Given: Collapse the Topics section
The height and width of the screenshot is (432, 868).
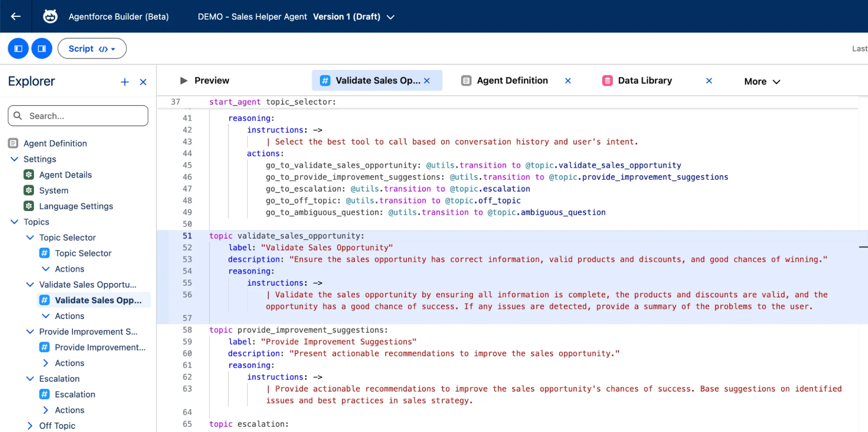Looking at the screenshot, I should [13, 221].
